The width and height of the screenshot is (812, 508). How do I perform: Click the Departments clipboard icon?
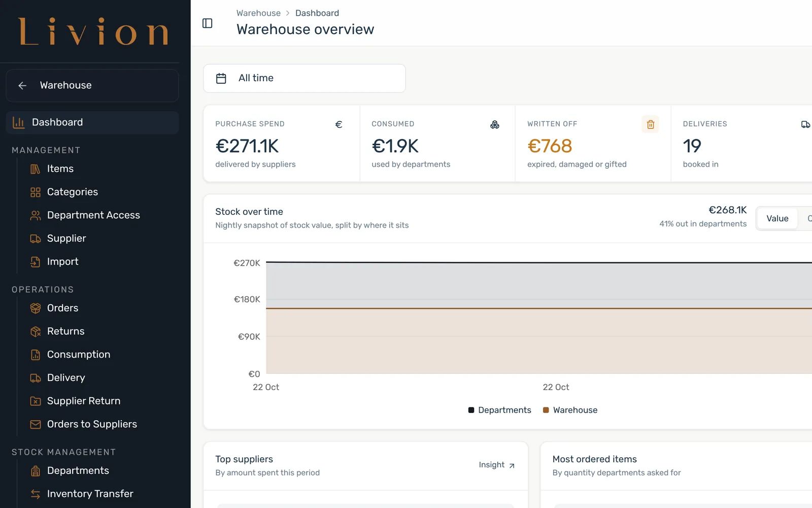[x=35, y=471]
